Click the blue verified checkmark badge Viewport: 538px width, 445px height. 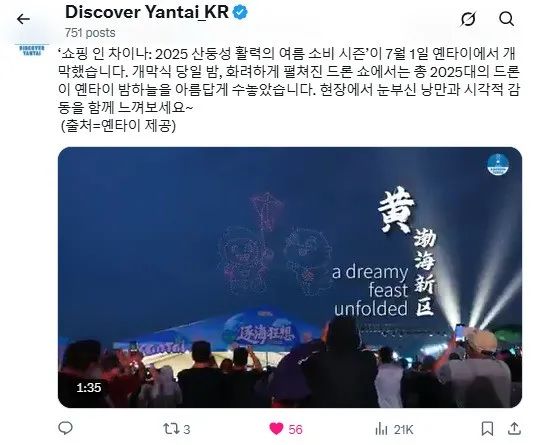(x=240, y=13)
